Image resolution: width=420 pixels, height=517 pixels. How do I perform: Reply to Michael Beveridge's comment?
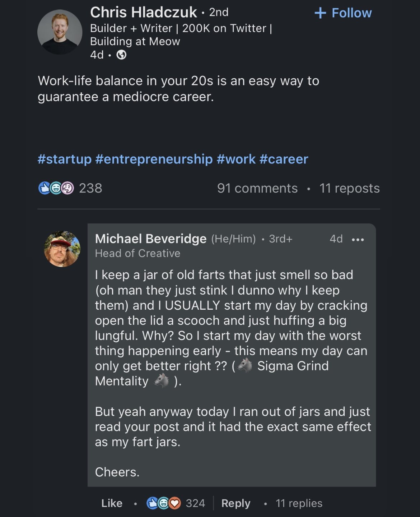click(x=235, y=503)
